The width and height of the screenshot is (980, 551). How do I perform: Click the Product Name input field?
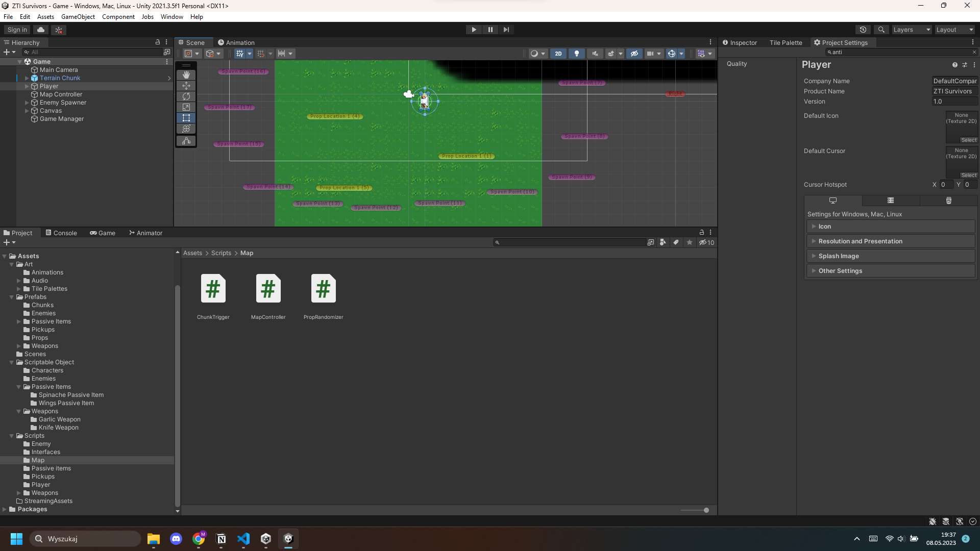[x=954, y=91]
